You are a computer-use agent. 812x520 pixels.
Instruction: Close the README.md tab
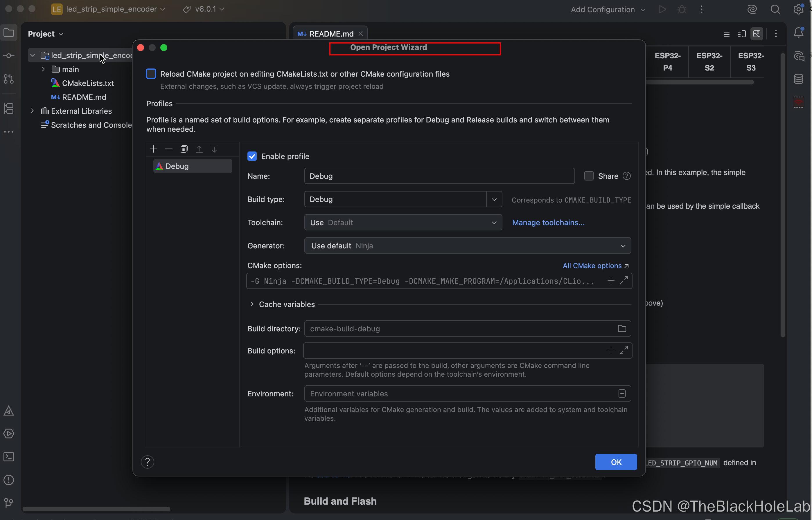tap(361, 34)
